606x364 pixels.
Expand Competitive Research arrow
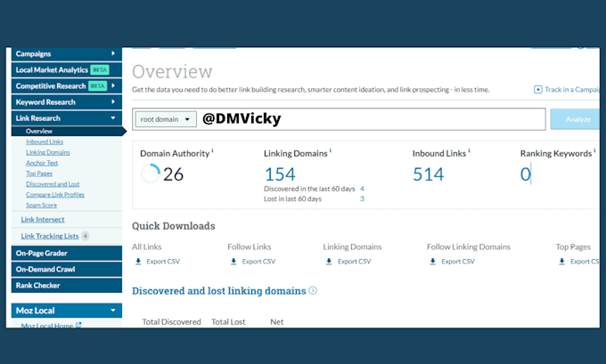pyautogui.click(x=113, y=85)
